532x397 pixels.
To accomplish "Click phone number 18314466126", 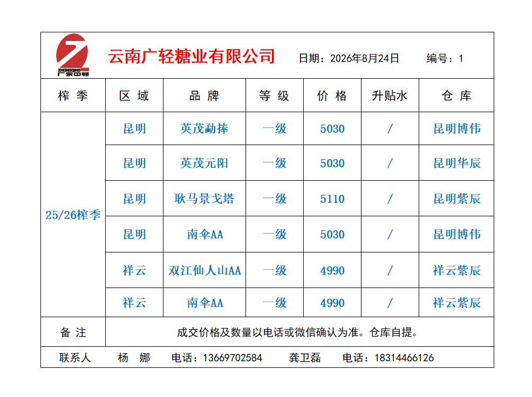I will pos(404,358).
